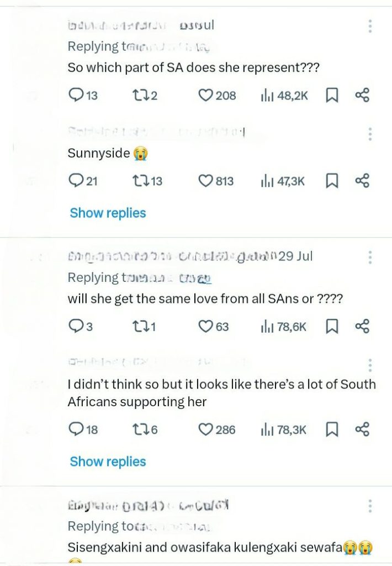
Task: Open more options for 'same love' tweet
Action: click(370, 257)
